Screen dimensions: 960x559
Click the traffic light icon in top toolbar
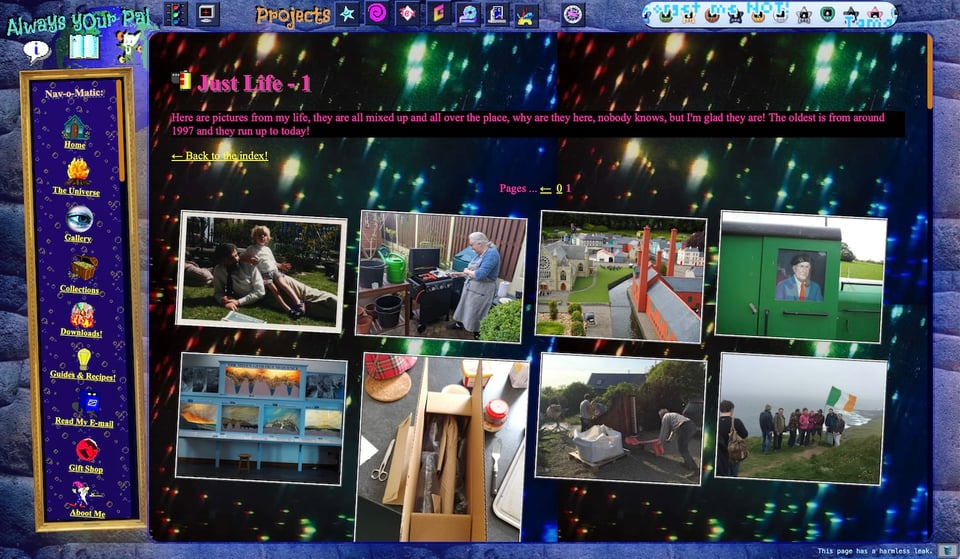pyautogui.click(x=175, y=13)
